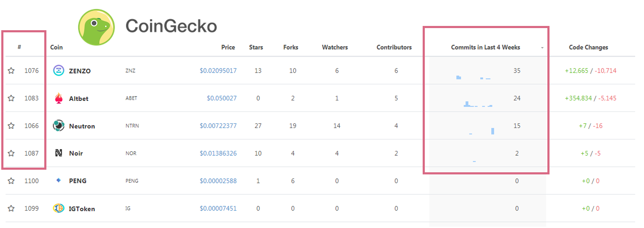Open the Altbet coin page
This screenshot has height=228, width=644.
(x=79, y=99)
